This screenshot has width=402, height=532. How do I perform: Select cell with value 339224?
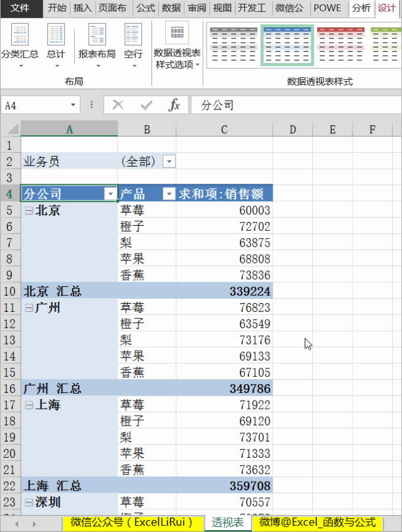coord(224,291)
